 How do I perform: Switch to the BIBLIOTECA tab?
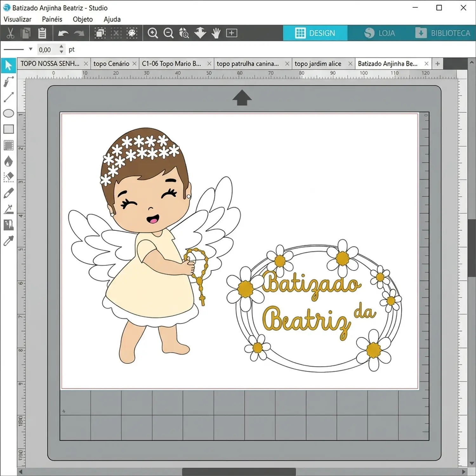(x=443, y=33)
